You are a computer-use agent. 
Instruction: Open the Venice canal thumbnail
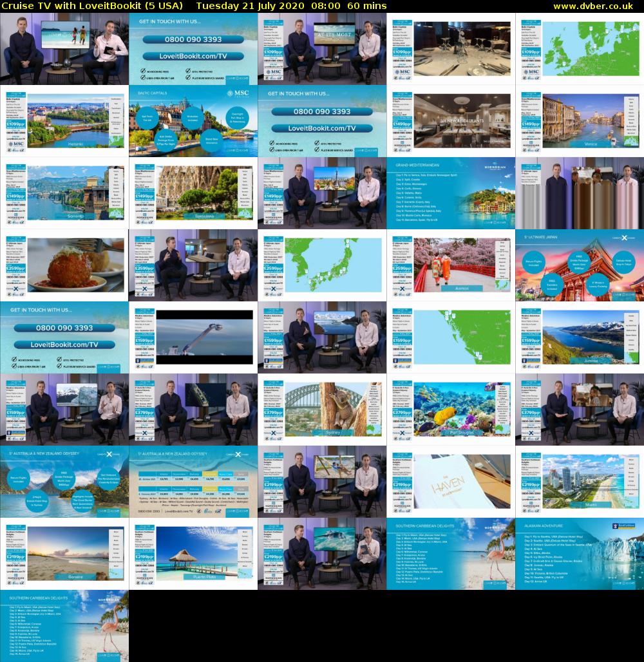pyautogui.click(x=580, y=121)
